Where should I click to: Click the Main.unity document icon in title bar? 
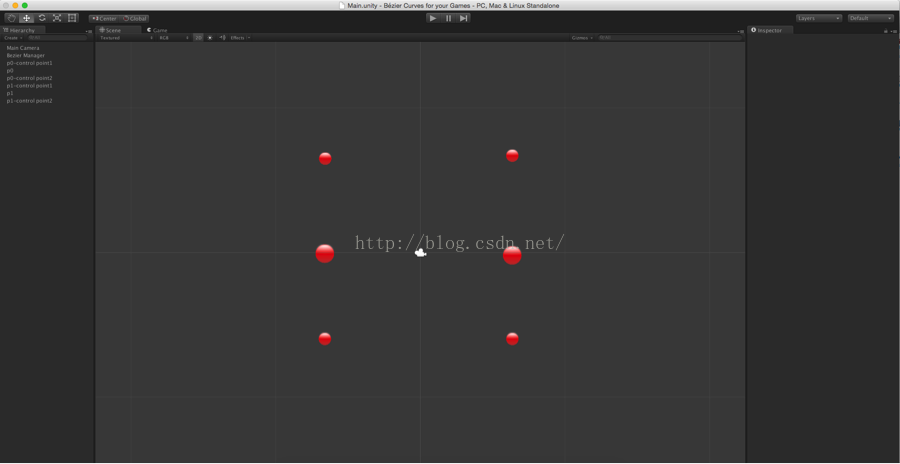[x=343, y=5]
